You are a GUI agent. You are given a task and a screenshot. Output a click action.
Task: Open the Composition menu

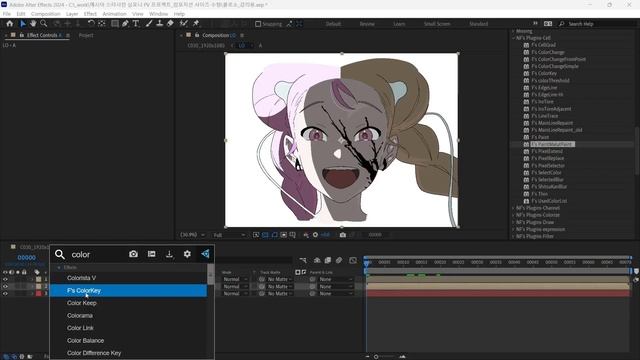click(45, 14)
